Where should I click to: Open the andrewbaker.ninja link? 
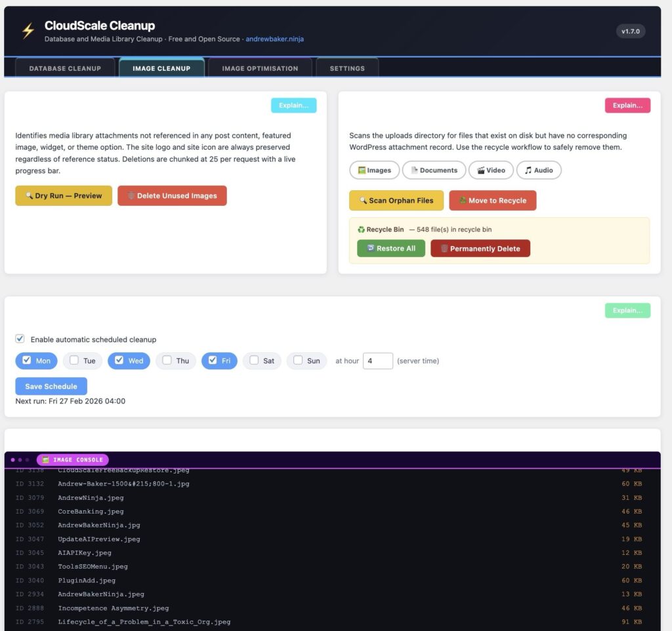275,39
